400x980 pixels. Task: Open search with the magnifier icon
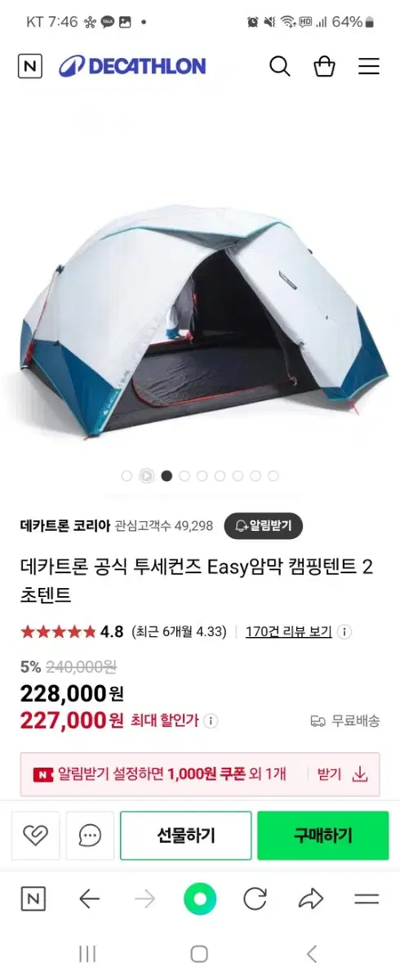[x=280, y=66]
